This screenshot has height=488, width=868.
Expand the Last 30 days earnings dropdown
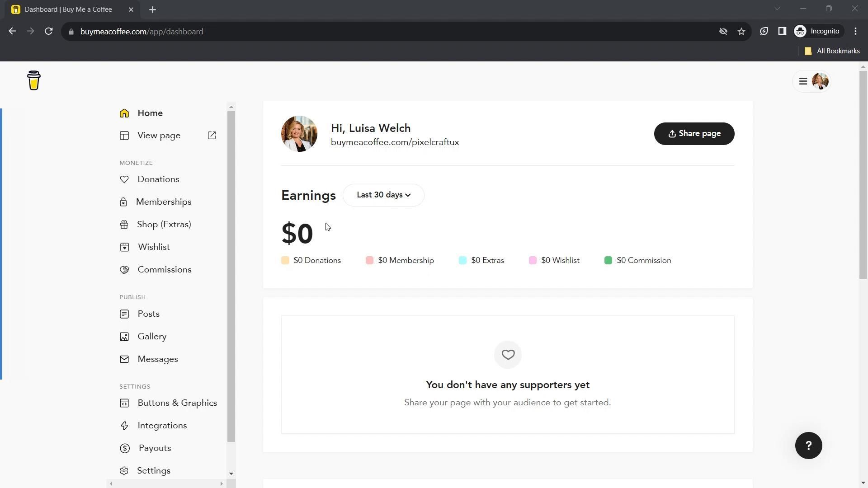pos(383,195)
